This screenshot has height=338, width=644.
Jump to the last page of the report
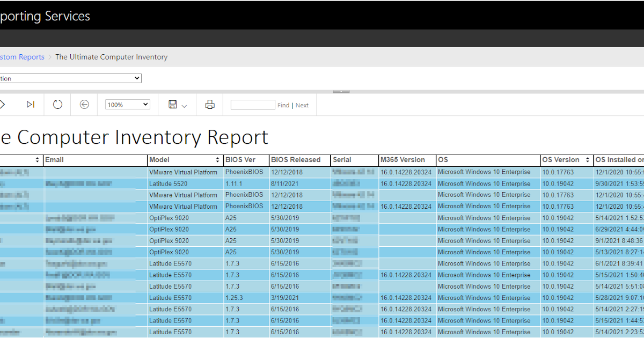pos(30,104)
